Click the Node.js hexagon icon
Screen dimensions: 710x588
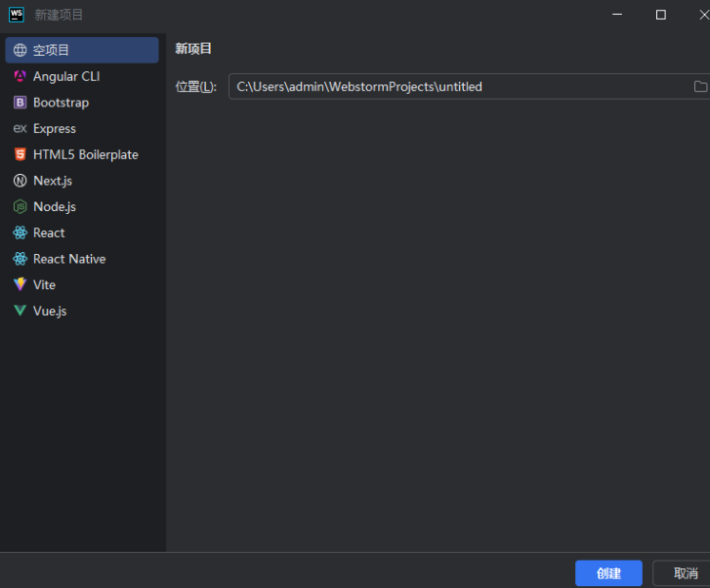coord(20,206)
